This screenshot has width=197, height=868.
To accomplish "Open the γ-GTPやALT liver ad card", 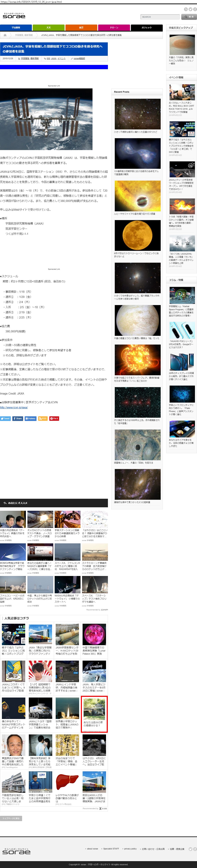I will (67, 788).
